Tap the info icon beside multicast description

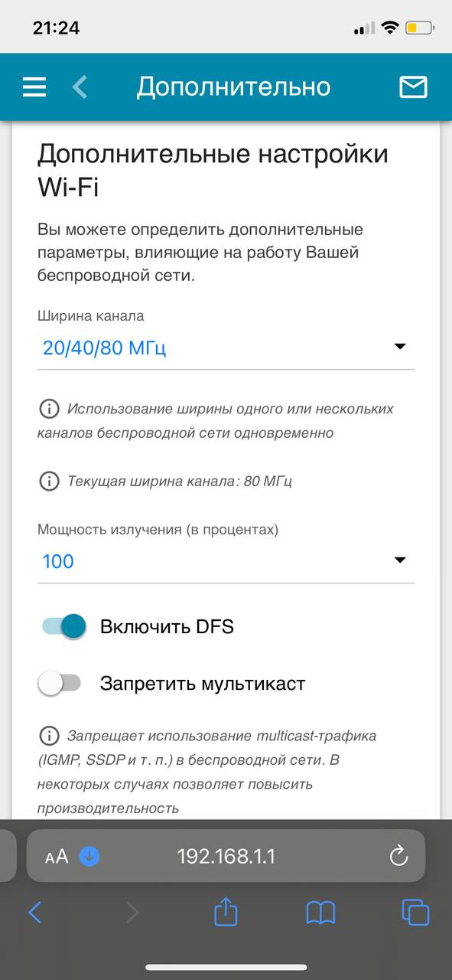point(49,736)
